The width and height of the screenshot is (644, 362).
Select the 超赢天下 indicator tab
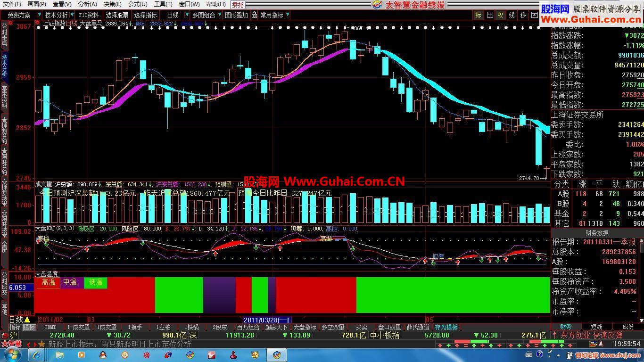[276, 327]
